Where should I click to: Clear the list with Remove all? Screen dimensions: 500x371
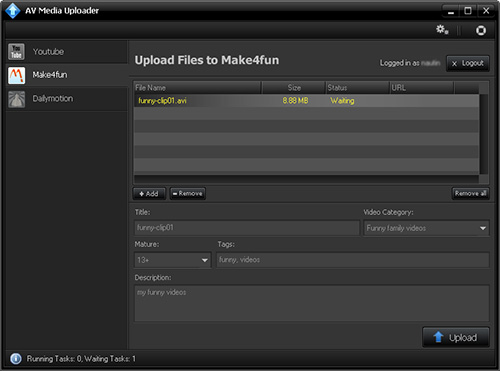tap(470, 193)
